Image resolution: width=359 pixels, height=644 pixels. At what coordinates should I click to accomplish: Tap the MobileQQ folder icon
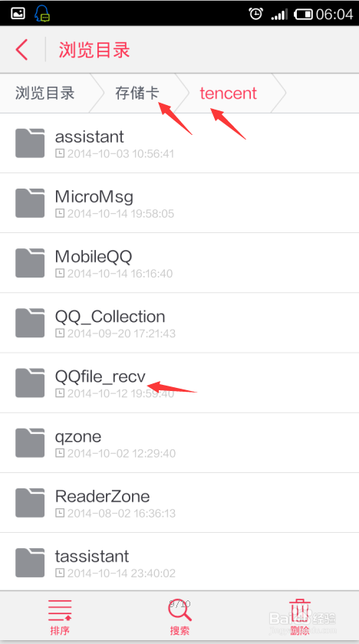(x=30, y=263)
